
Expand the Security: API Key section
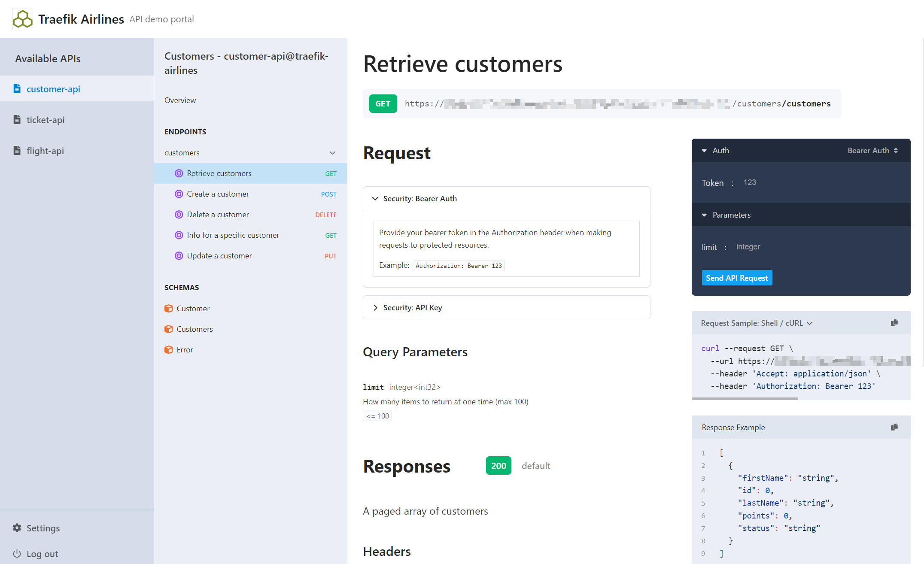point(375,307)
